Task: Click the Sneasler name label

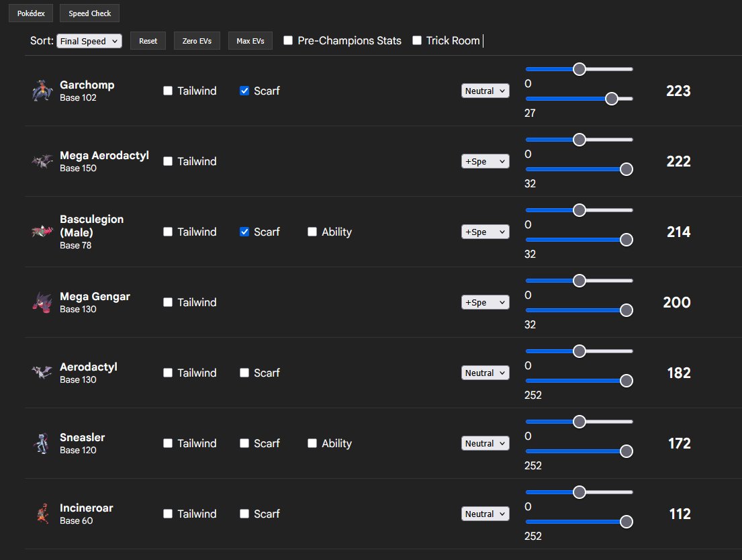Action: click(83, 437)
